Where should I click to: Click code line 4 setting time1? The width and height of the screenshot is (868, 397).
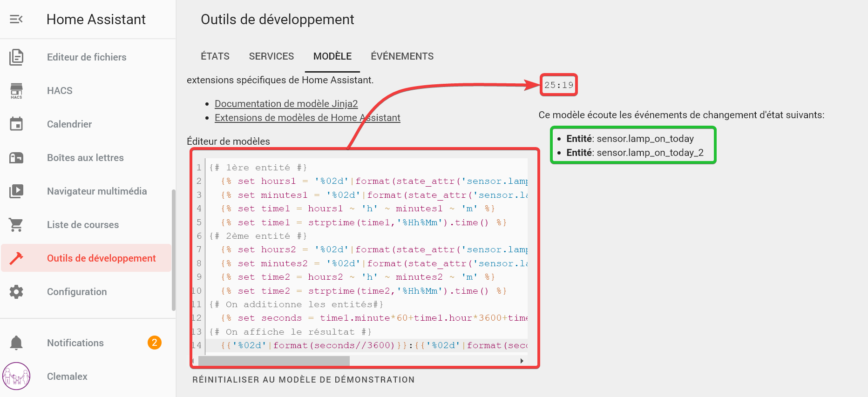tap(358, 209)
